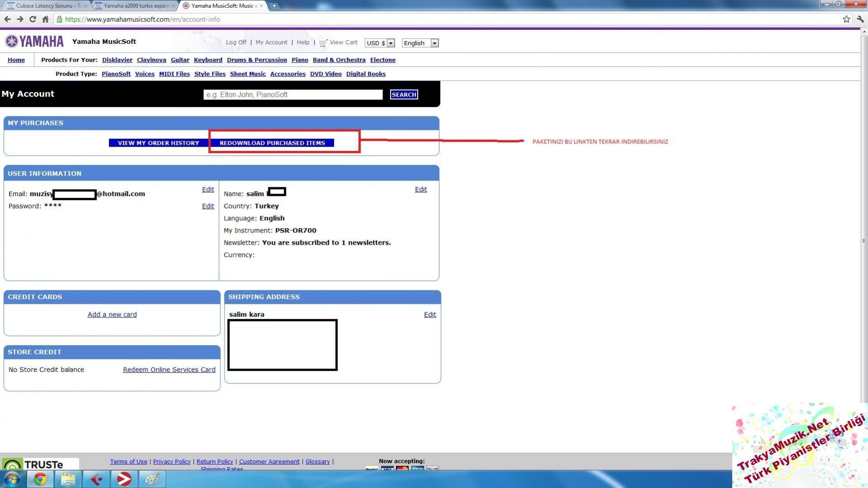Reload the page with the refresh icon
868x488 pixels.
click(x=33, y=19)
